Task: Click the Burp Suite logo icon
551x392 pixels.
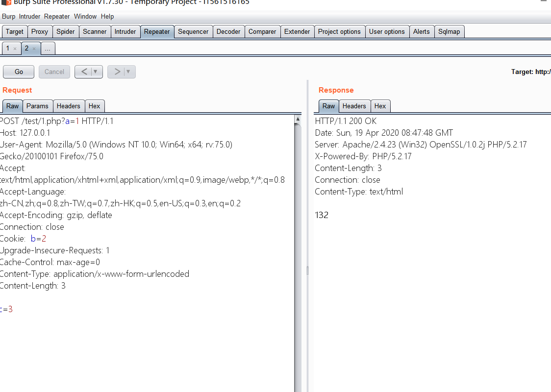Action: [x=6, y=2]
